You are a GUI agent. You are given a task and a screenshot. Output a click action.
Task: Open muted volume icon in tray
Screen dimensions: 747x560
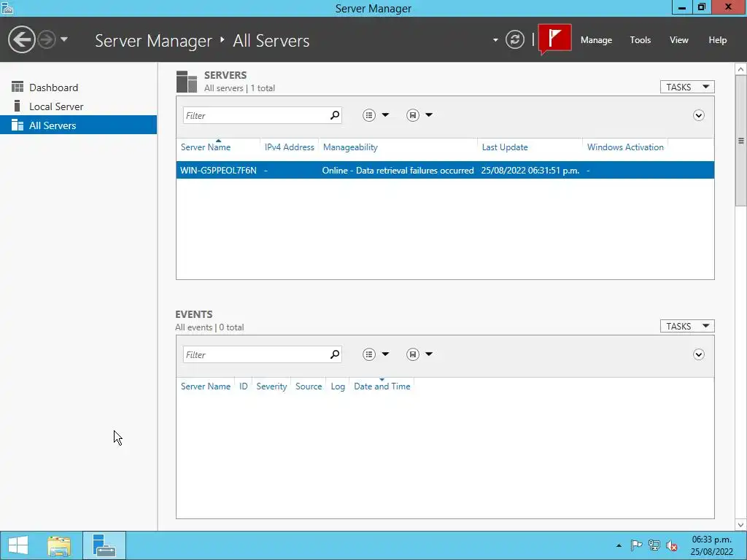click(x=672, y=545)
